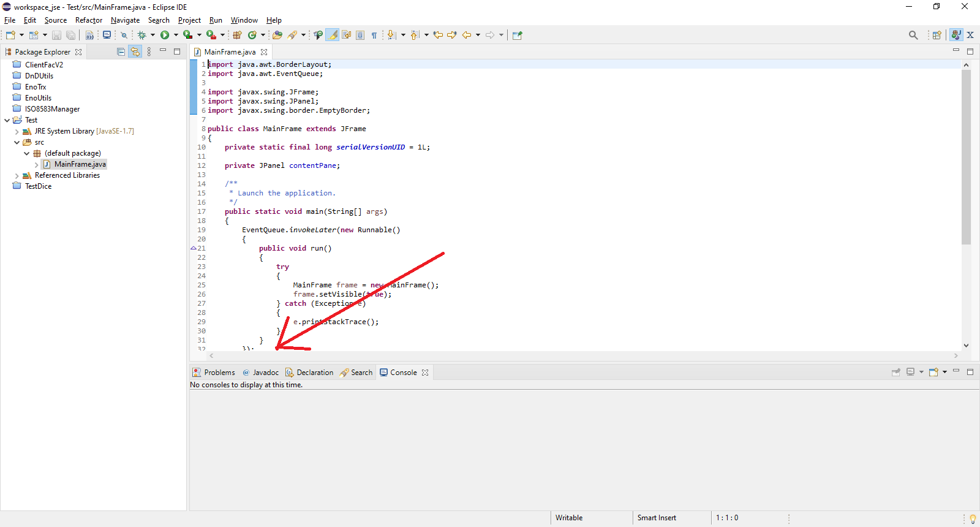
Task: Collapse the default package node
Action: 26,153
